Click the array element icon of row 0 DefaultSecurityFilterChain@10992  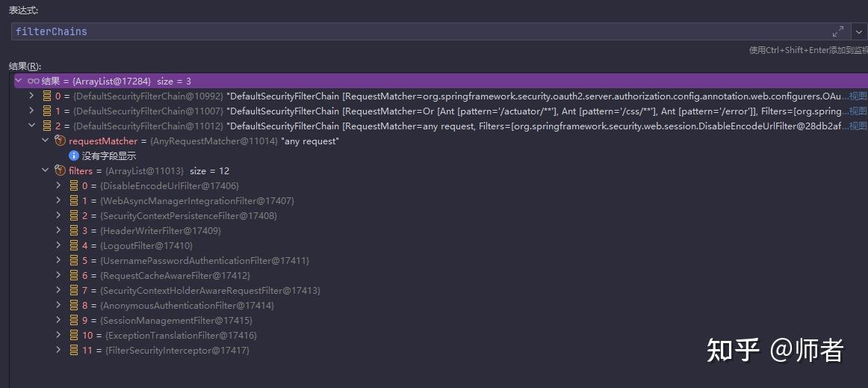[47, 96]
